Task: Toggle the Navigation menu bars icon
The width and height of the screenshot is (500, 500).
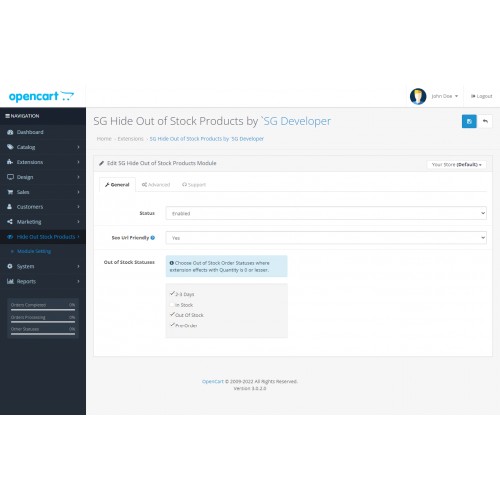Action: point(7,116)
